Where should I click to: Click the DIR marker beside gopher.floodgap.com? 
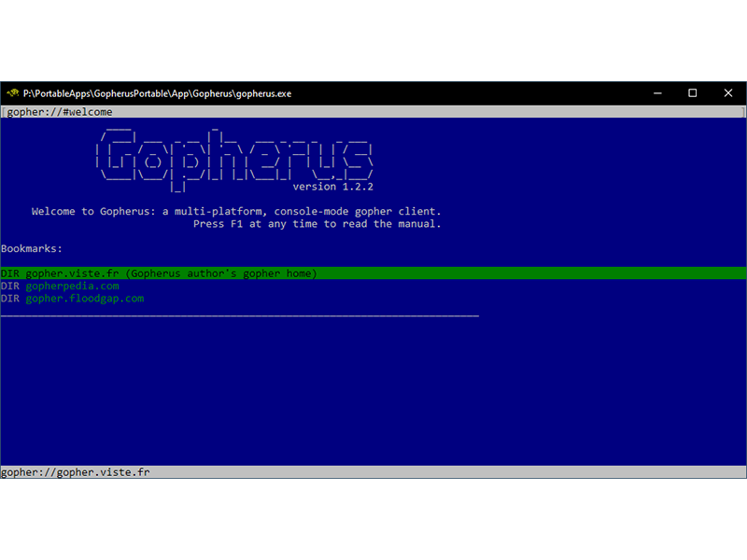point(10,299)
